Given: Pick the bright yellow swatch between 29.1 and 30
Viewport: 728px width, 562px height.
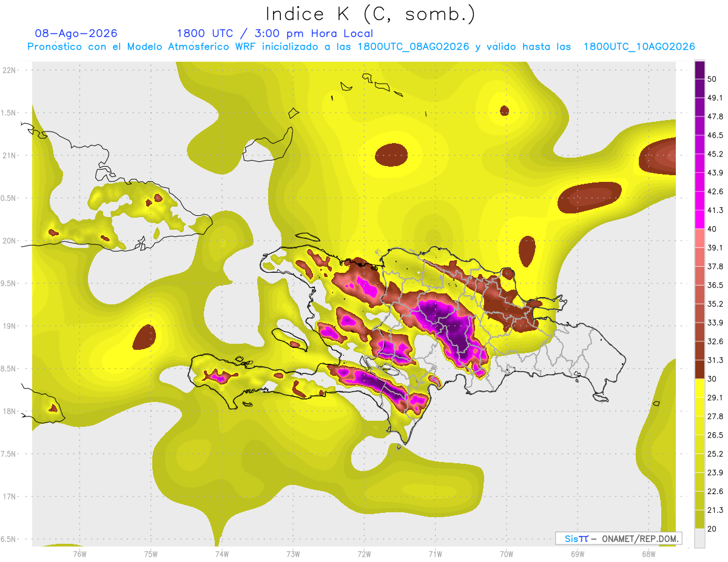Looking at the screenshot, I should pyautogui.click(x=699, y=388).
